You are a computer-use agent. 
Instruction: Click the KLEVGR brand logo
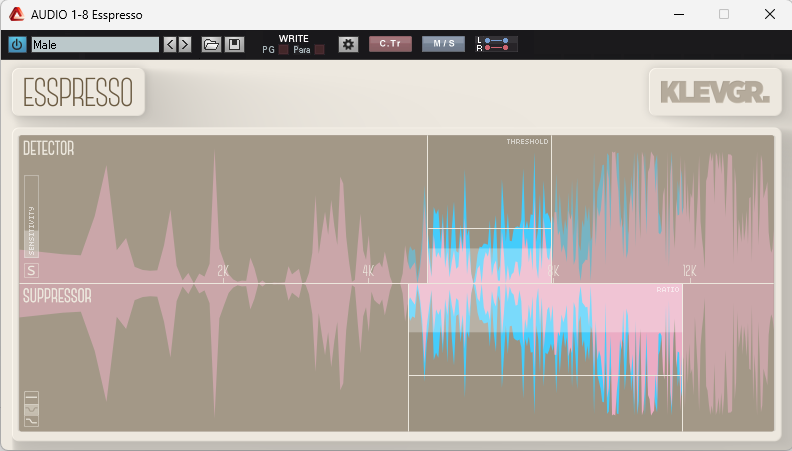click(x=715, y=92)
